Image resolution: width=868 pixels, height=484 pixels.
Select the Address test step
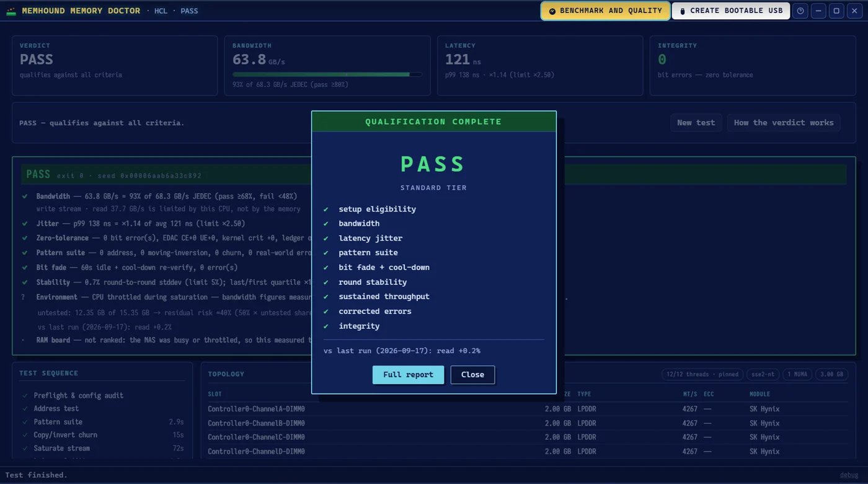[x=103, y=408]
